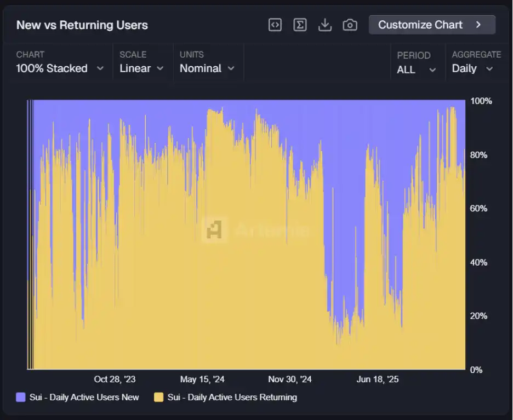Take chart screenshot with camera icon
The image size is (513, 420).
coord(350,25)
